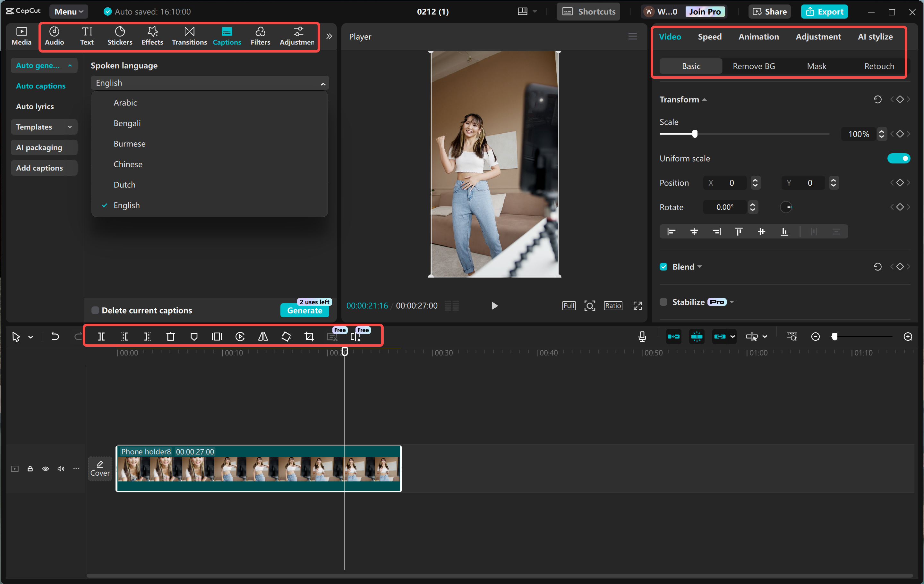Select the Rotate tool on the toolbar
Viewport: 924px width, 584px height.
(286, 336)
